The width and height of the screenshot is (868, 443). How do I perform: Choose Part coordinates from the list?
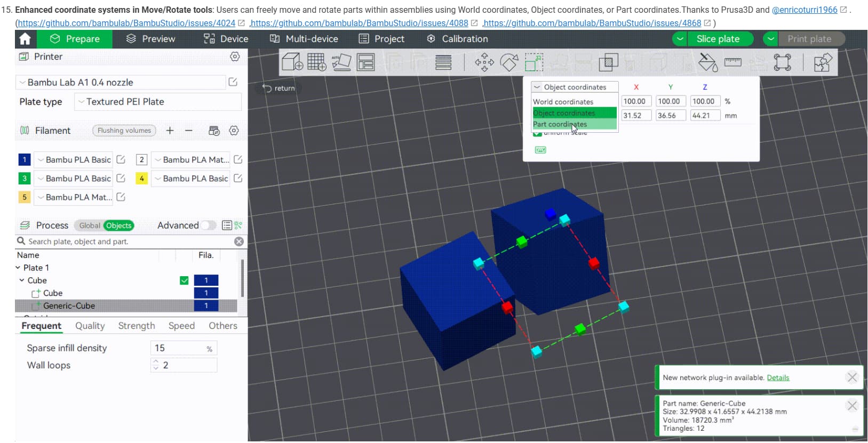pos(575,124)
